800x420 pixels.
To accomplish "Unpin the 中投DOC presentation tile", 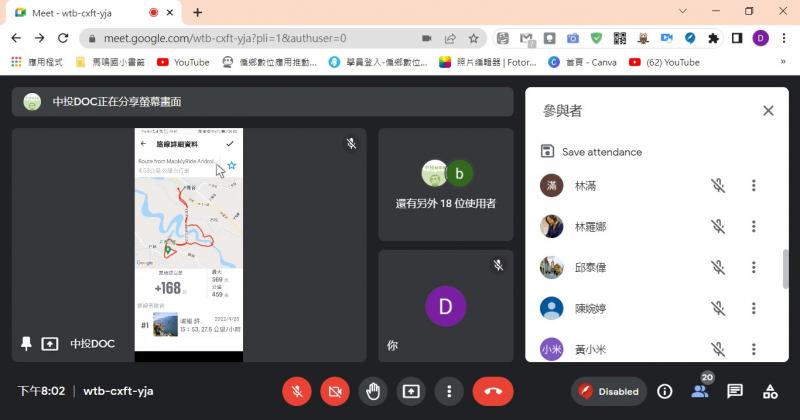I will tap(26, 343).
